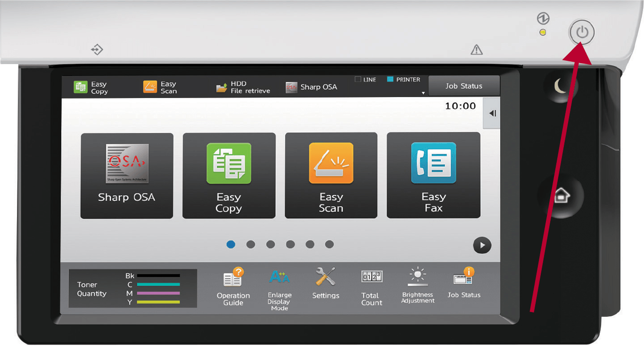644x362 pixels.
Task: Jump to the fifth page dot
Action: coord(310,244)
